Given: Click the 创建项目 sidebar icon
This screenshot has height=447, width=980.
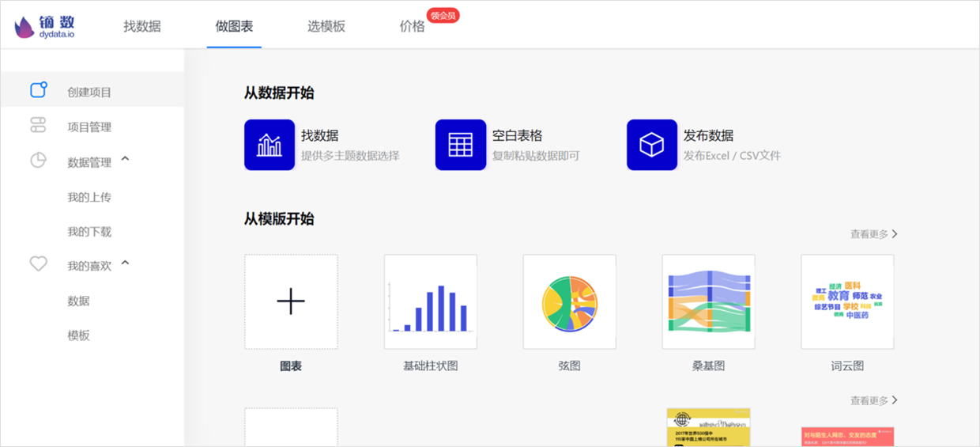Looking at the screenshot, I should [39, 90].
